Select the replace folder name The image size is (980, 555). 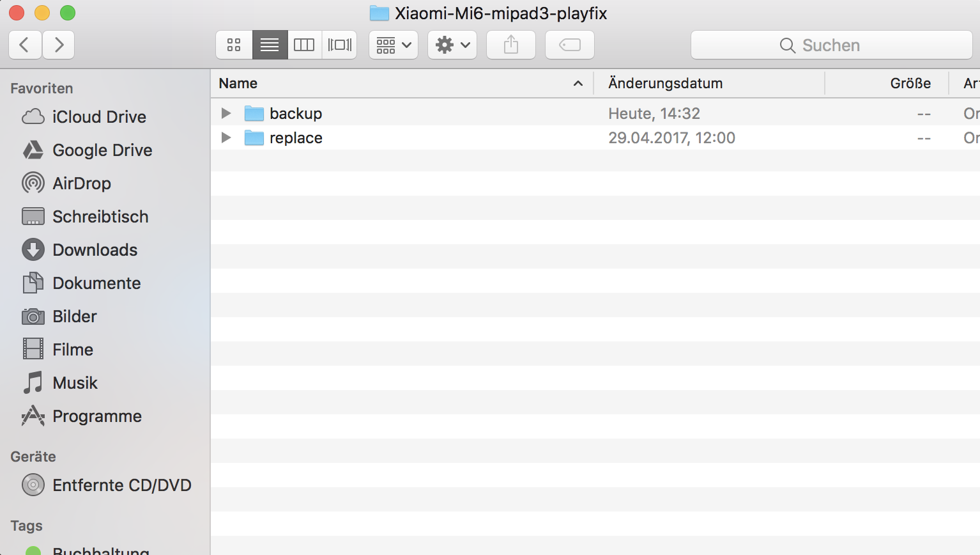click(296, 138)
